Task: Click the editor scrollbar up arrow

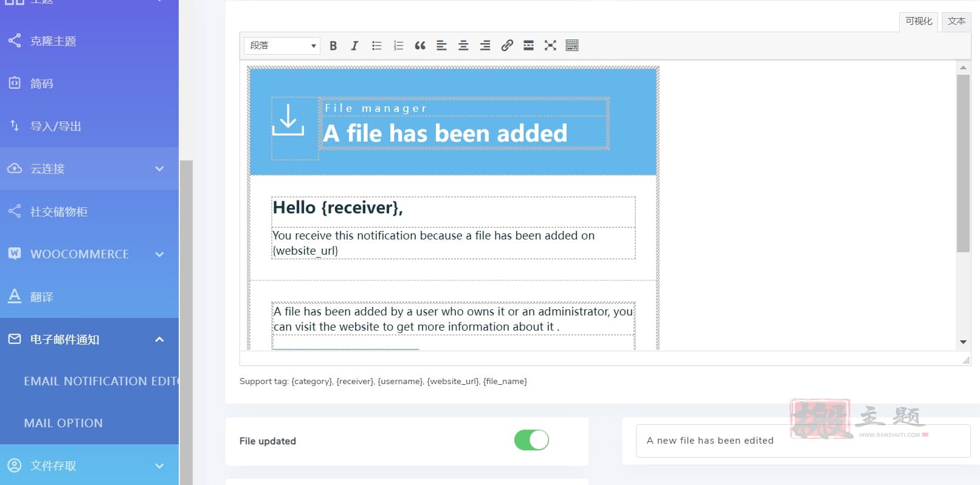Action: pyautogui.click(x=963, y=67)
